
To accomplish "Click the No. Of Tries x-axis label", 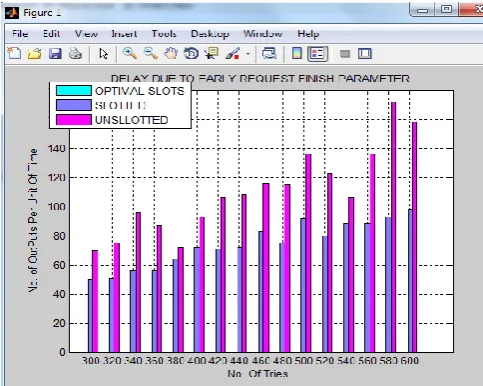I will coord(258,374).
